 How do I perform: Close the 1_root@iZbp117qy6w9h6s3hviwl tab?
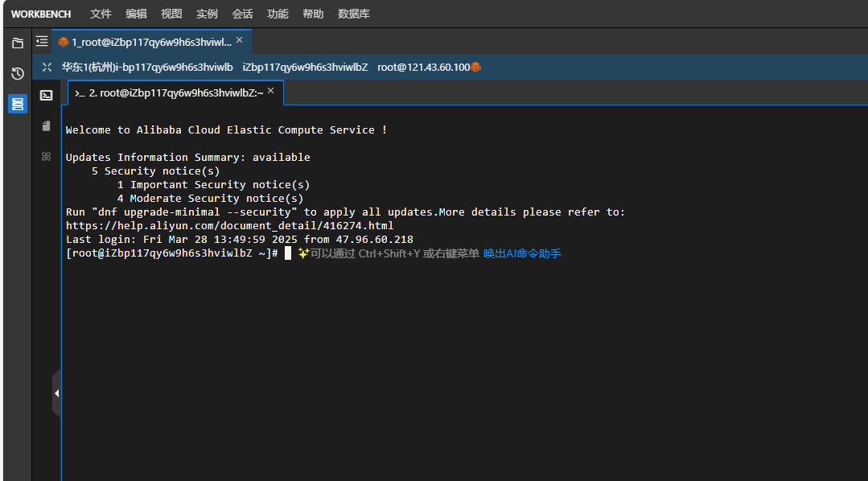239,40
